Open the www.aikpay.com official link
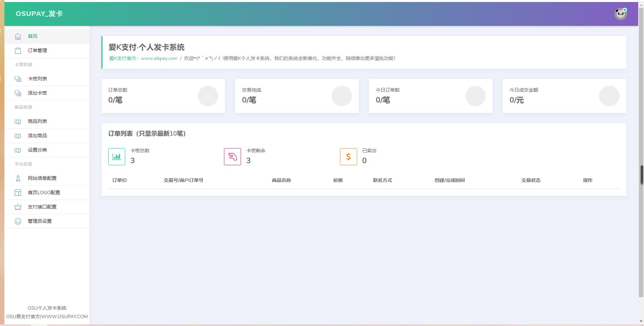Image resolution: width=644 pixels, height=326 pixels. click(x=159, y=58)
